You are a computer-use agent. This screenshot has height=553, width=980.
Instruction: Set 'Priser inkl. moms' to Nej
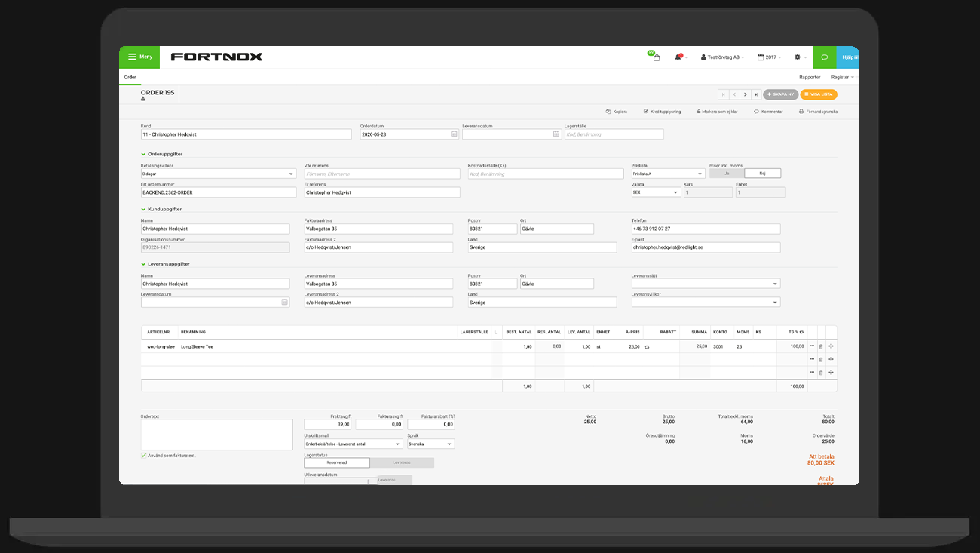762,174
